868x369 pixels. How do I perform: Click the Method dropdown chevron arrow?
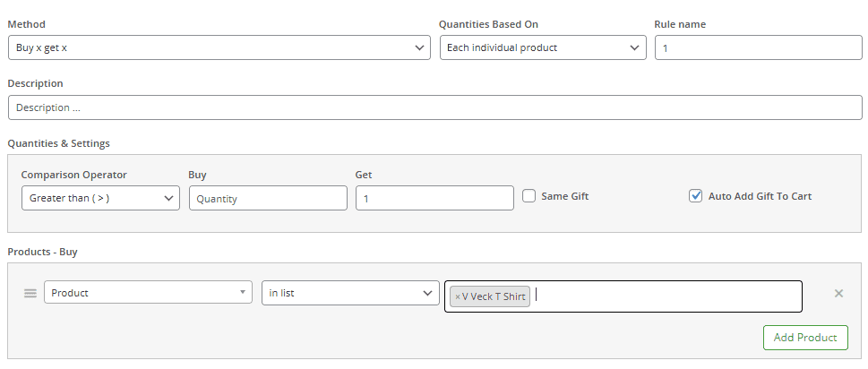pyautogui.click(x=421, y=47)
